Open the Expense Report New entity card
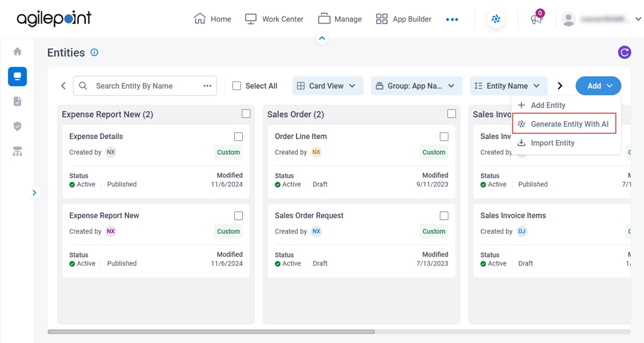 coord(104,215)
